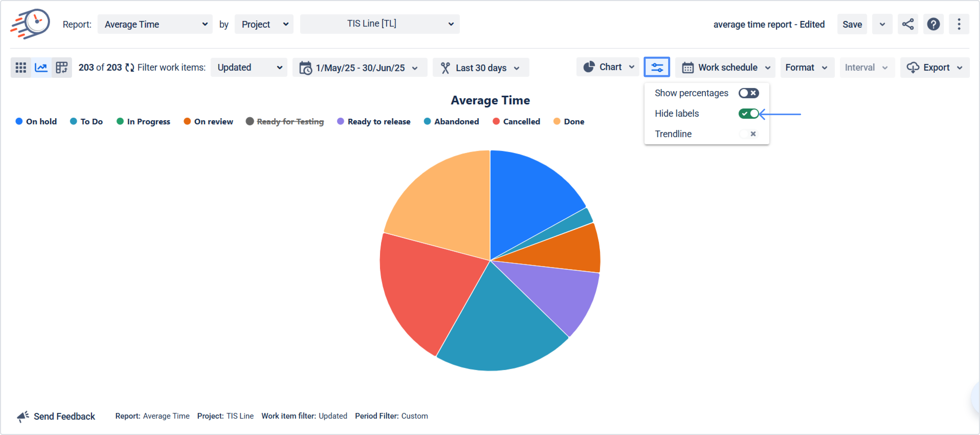Switch to the line chart view icon

click(41, 68)
